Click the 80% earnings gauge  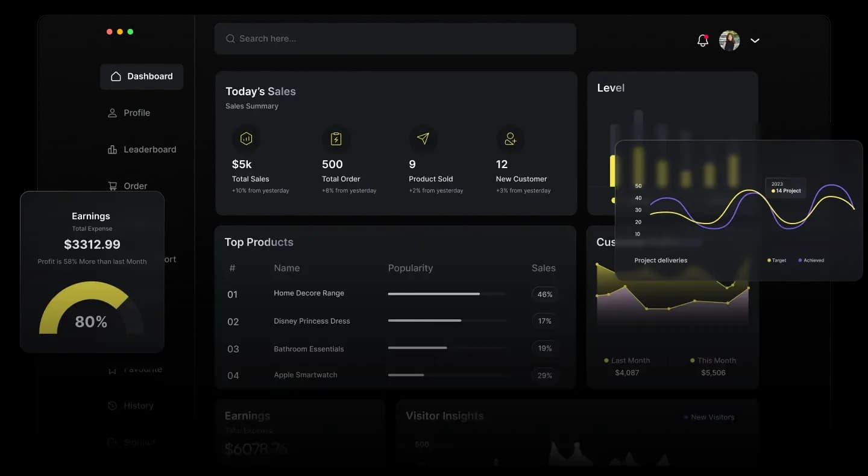[91, 308]
